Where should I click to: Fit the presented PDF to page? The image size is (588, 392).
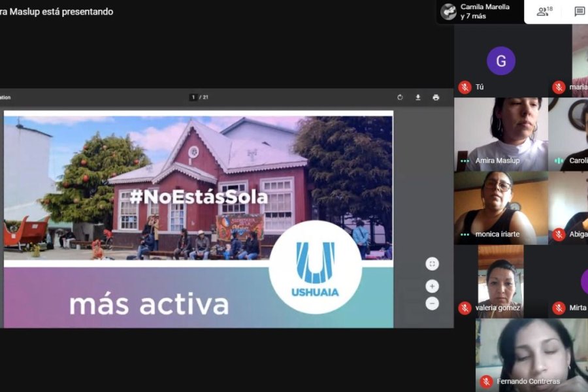click(432, 264)
